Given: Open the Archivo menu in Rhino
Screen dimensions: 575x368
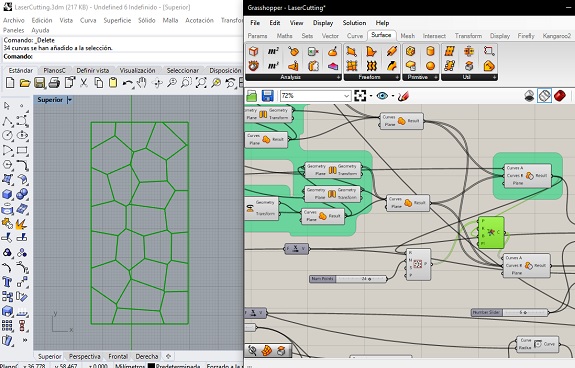Looking at the screenshot, I should [x=14, y=21].
